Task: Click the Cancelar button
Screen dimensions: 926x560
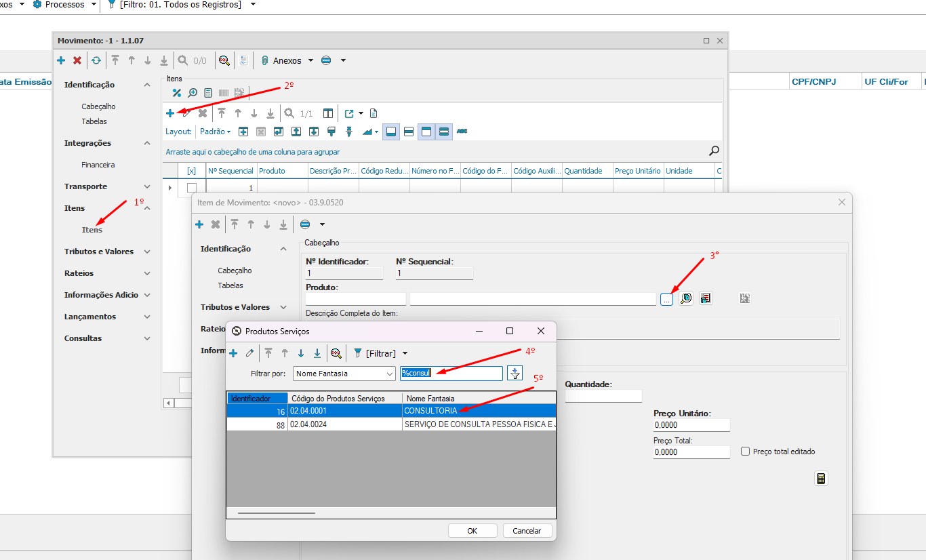Action: coord(527,531)
